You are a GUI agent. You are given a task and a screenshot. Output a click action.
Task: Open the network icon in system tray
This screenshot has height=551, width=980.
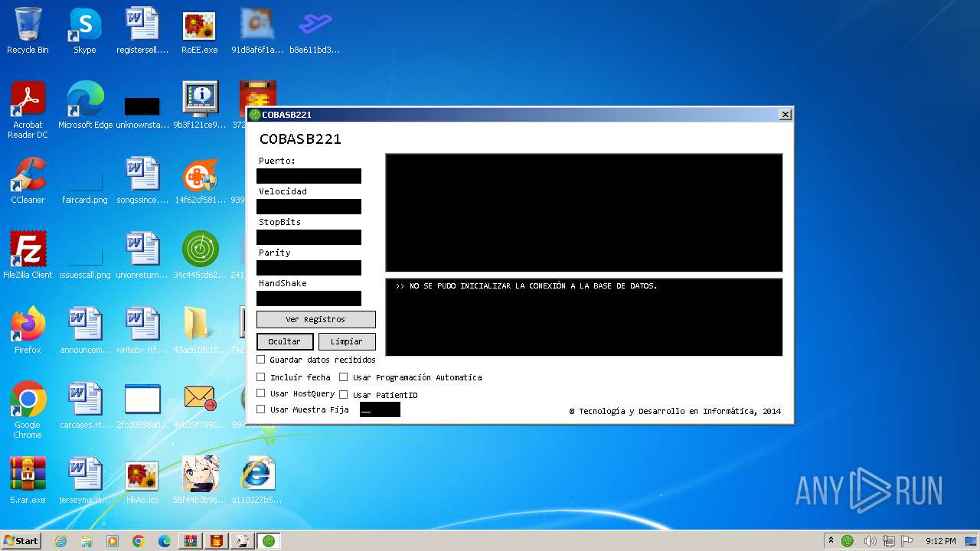889,541
